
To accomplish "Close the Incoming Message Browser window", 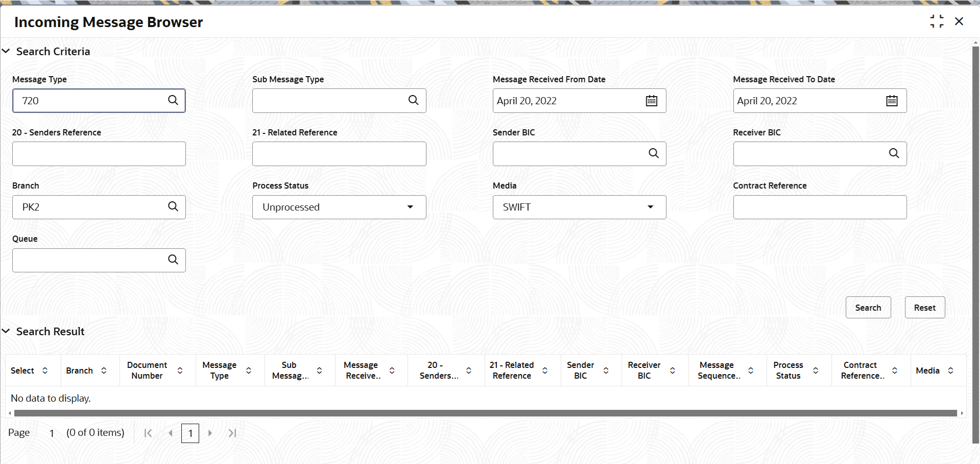I will coord(959,21).
